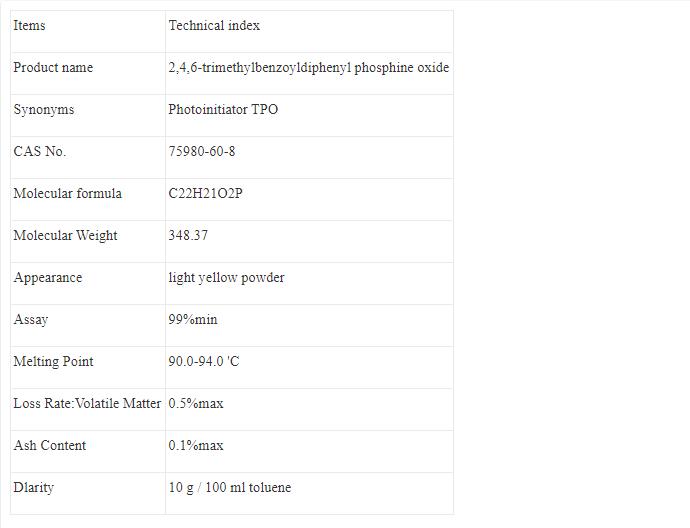This screenshot has width=690, height=528.
Task: Click the 'CAS No.' label
Action: click(x=39, y=152)
